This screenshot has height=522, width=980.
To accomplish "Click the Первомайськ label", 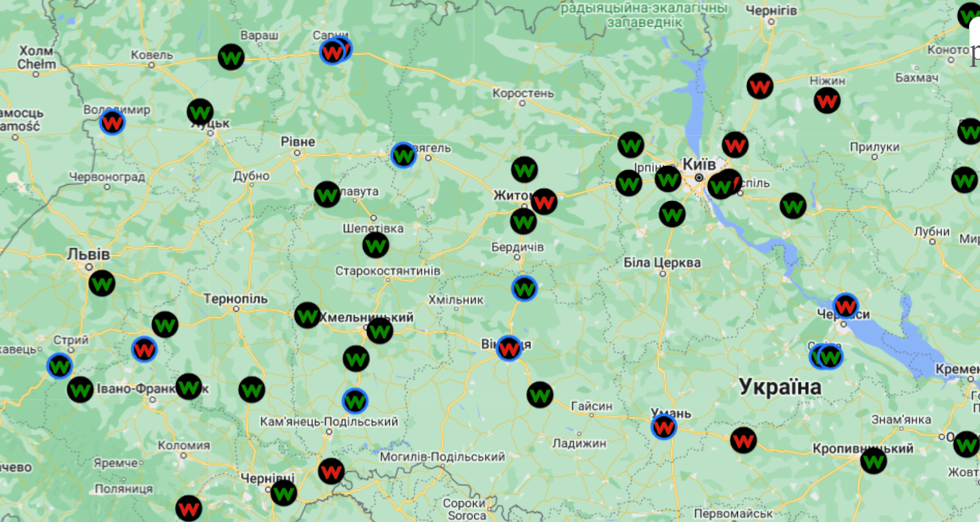I will pyautogui.click(x=733, y=514).
